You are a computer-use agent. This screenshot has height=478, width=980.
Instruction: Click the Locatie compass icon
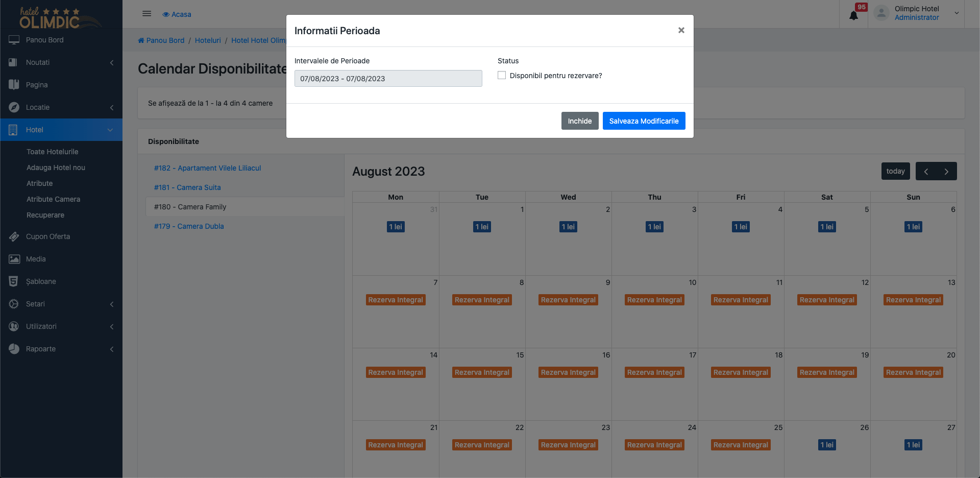(14, 107)
